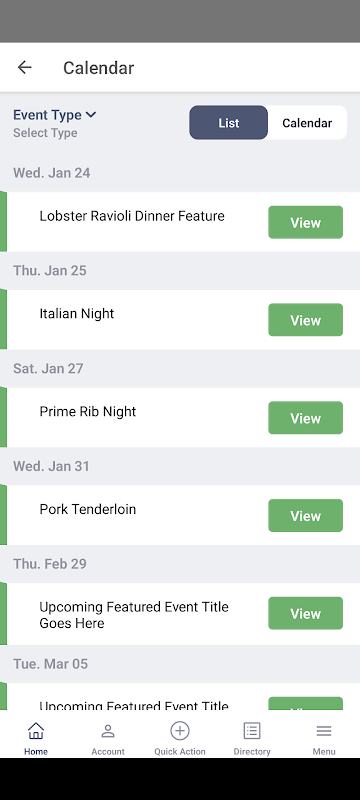Screen dimensions: 360x800
Task: Tap the back arrow icon
Action: (x=24, y=67)
